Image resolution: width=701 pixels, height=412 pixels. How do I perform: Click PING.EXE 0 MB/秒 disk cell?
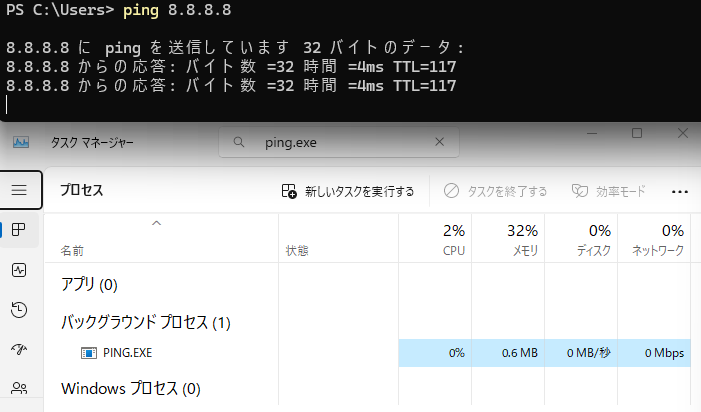pyautogui.click(x=581, y=353)
